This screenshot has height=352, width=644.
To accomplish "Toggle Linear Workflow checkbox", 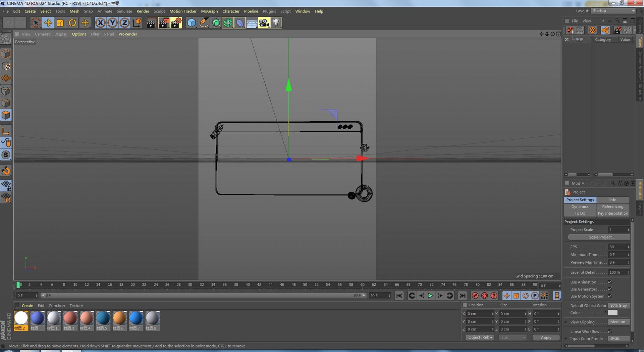I will click(610, 331).
